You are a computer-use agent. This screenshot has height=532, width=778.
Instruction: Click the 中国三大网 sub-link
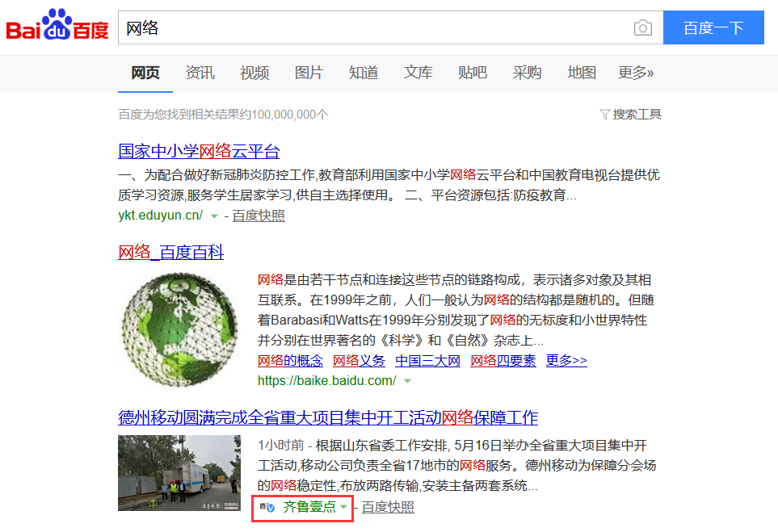(x=427, y=361)
